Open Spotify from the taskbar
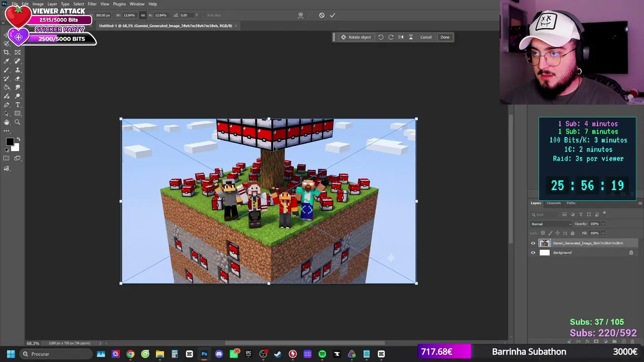This screenshot has height=362, width=644. (323, 354)
